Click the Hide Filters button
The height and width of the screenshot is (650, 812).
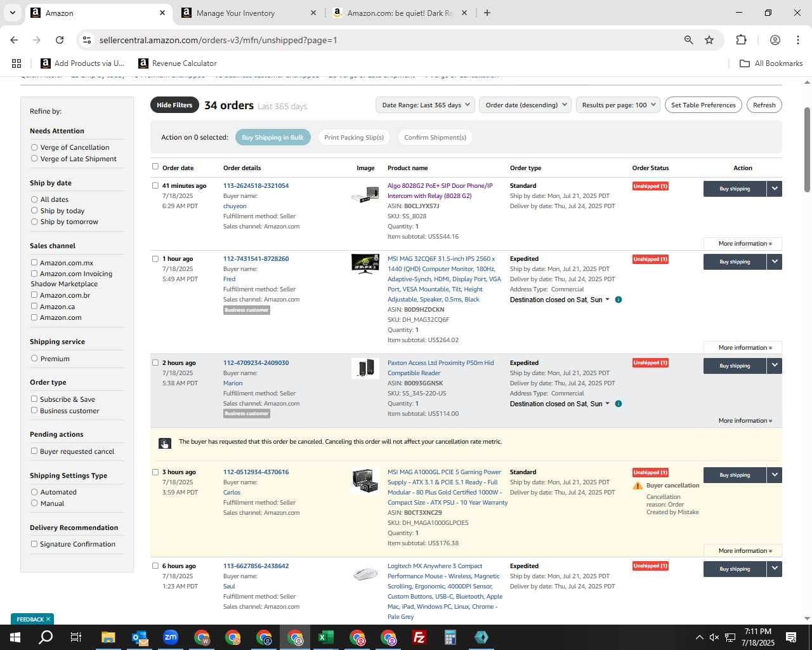tap(174, 105)
